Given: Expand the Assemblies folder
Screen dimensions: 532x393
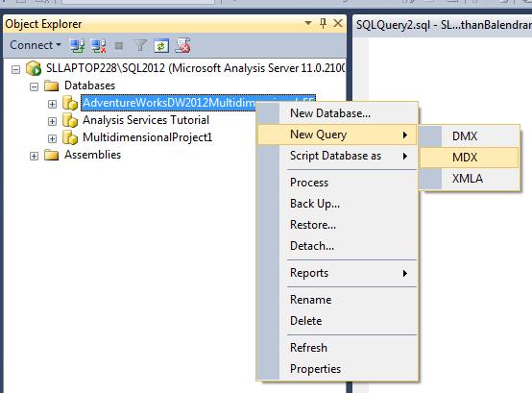Looking at the screenshot, I should [x=34, y=156].
